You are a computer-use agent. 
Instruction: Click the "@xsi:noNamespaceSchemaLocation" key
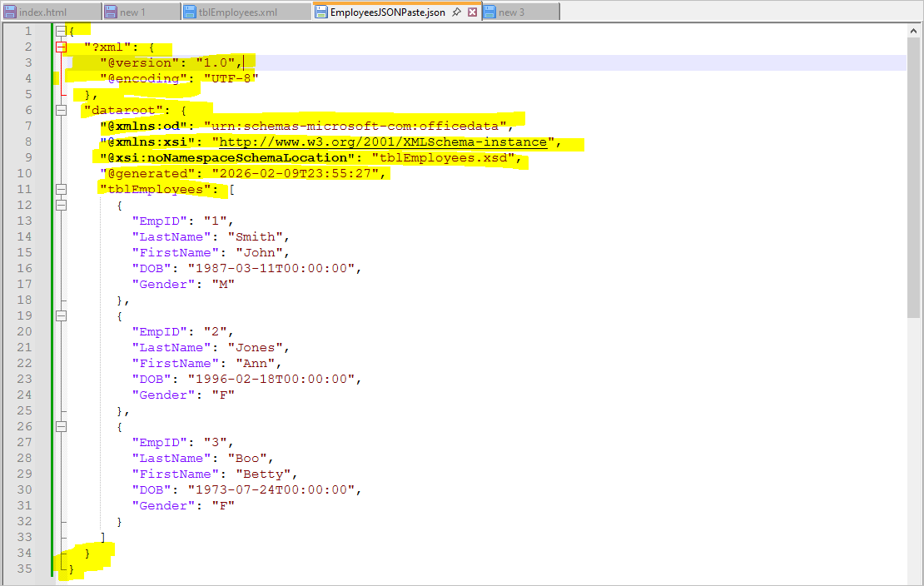pos(227,158)
